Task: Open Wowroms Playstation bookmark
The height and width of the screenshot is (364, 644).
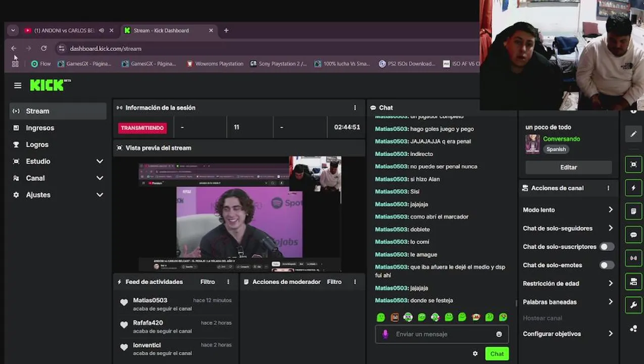Action: coord(215,64)
